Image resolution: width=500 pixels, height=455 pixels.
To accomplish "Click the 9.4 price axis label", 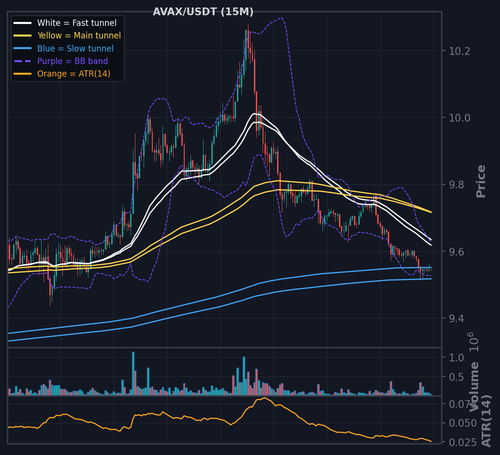I will pyautogui.click(x=457, y=318).
